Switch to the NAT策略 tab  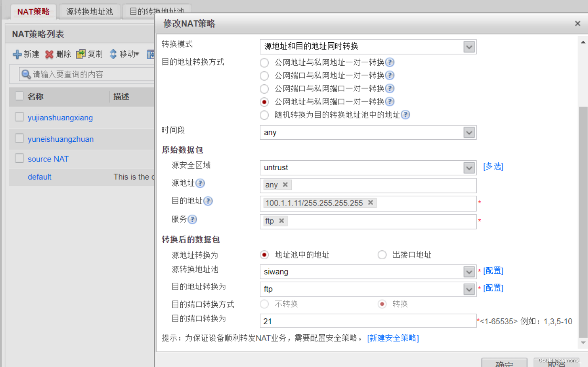(x=33, y=12)
